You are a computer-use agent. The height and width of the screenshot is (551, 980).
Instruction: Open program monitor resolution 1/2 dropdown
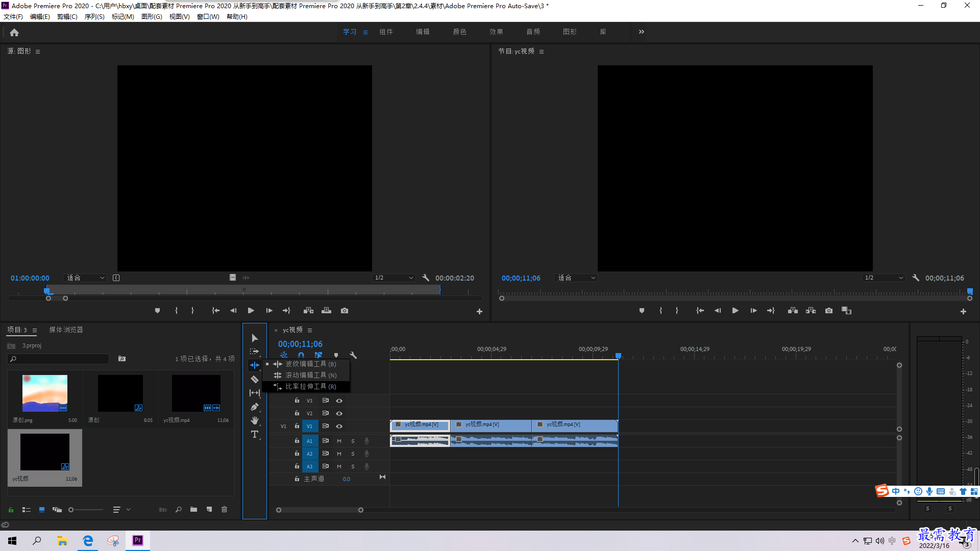884,278
